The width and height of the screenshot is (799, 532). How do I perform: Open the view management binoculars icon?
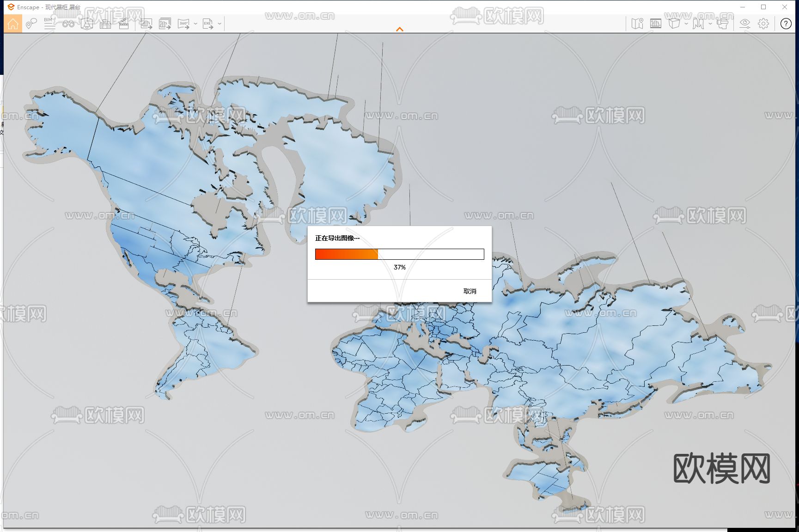click(x=68, y=24)
